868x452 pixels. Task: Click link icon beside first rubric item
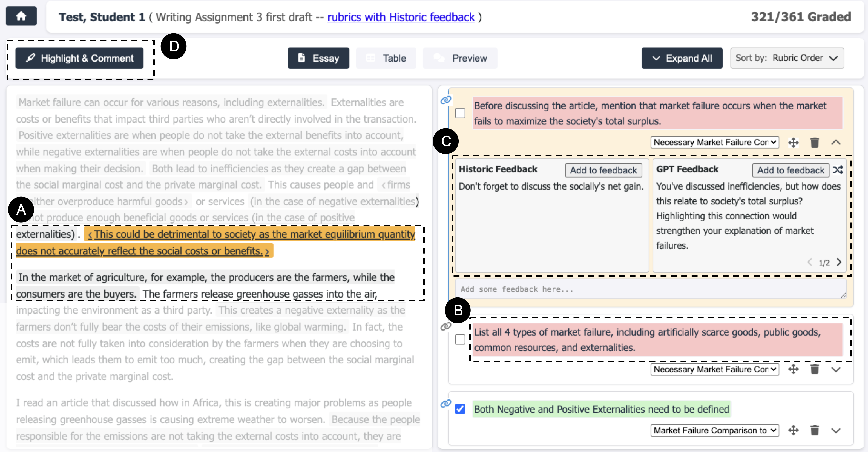446,100
